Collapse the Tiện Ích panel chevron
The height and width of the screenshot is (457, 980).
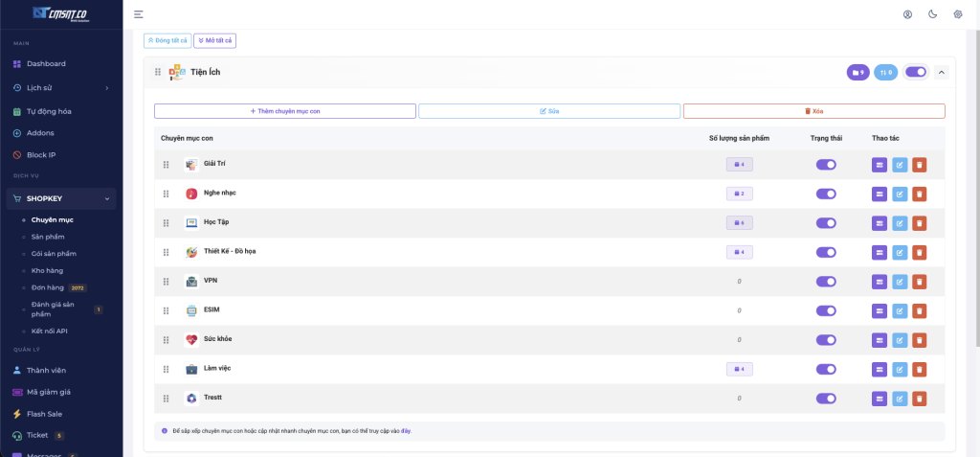[941, 72]
